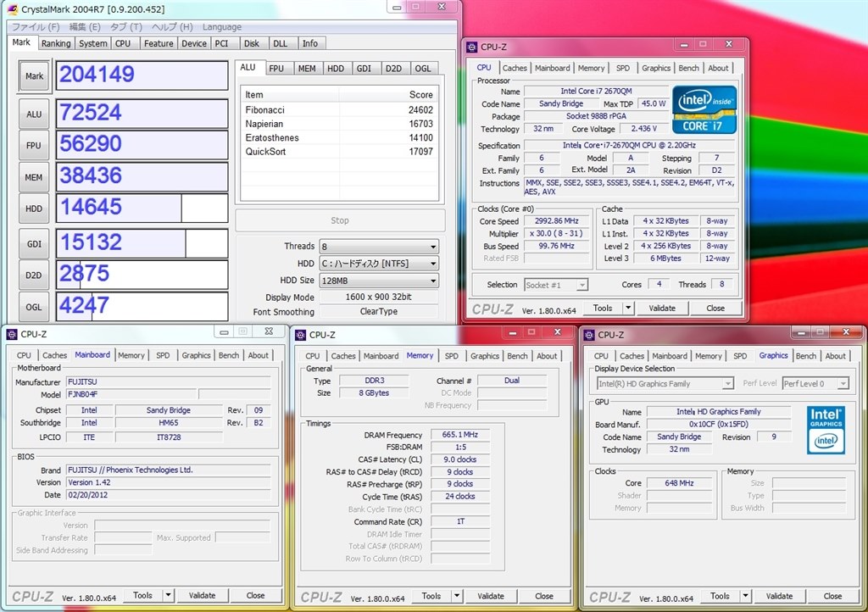This screenshot has height=612, width=868.
Task: Click the GPU Core clock 648 MHz value
Action: coord(679,483)
